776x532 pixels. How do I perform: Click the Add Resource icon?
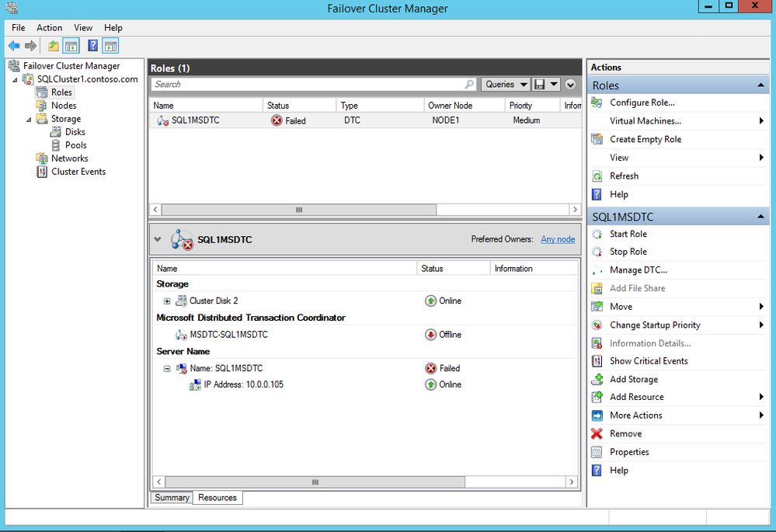[597, 397]
